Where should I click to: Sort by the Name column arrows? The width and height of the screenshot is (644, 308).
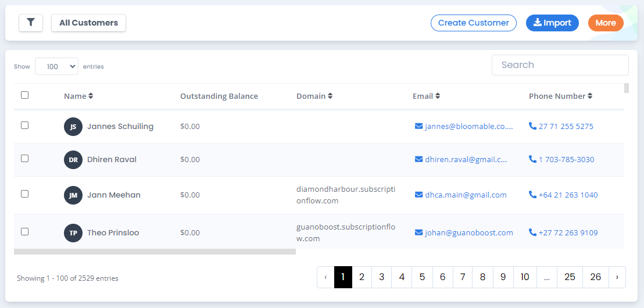point(91,96)
